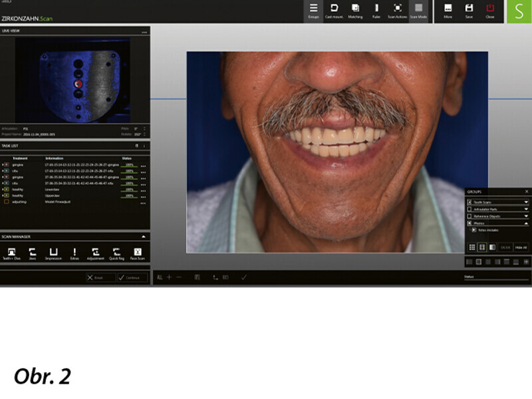
Task: Choose the Impression scan icon
Action: coord(53,253)
